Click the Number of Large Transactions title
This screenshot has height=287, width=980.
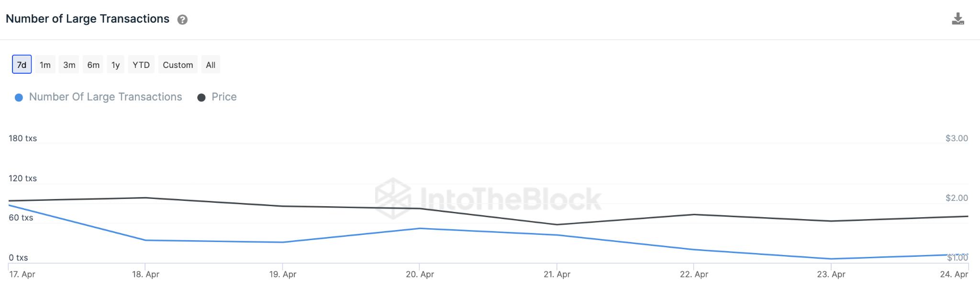pyautogui.click(x=88, y=19)
